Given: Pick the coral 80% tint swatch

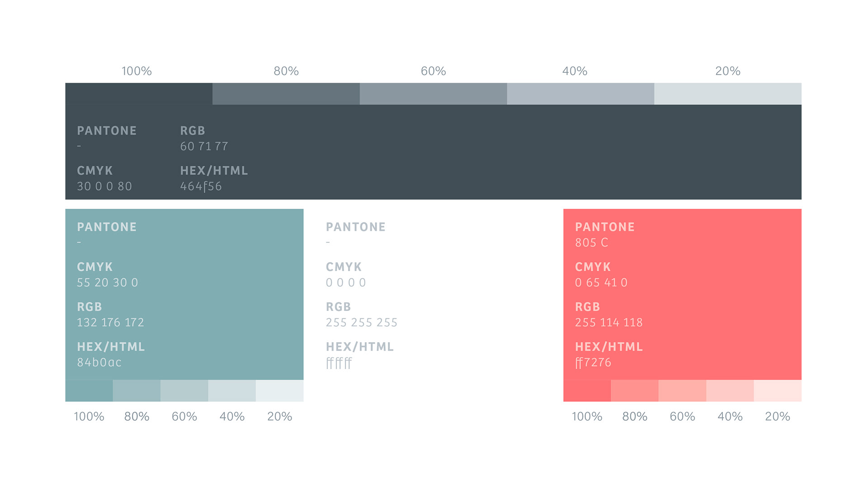Looking at the screenshot, I should pos(635,390).
